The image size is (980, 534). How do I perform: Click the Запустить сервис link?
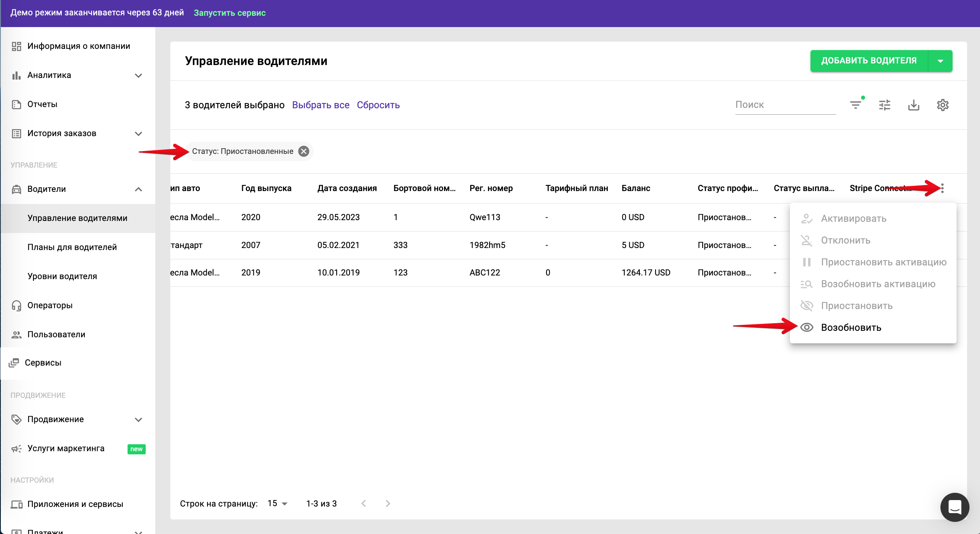point(229,13)
